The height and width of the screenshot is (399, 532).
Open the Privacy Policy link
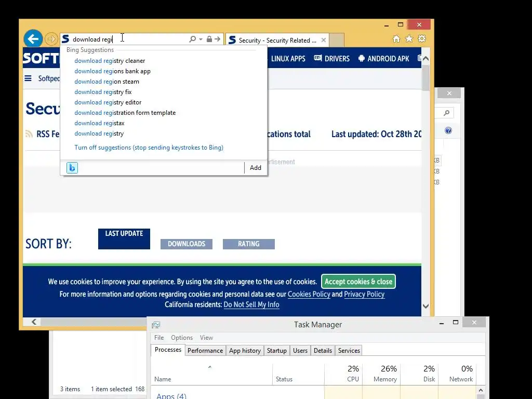[364, 294]
